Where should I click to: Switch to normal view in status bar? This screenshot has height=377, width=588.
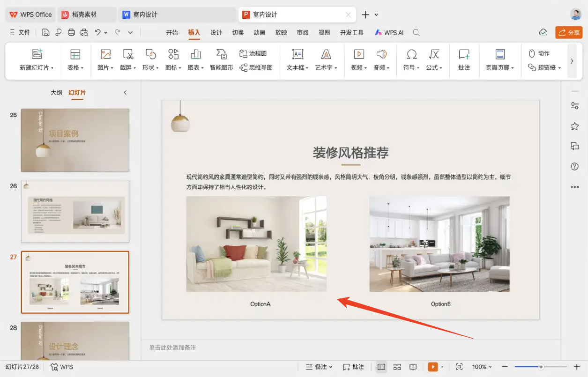coord(381,367)
